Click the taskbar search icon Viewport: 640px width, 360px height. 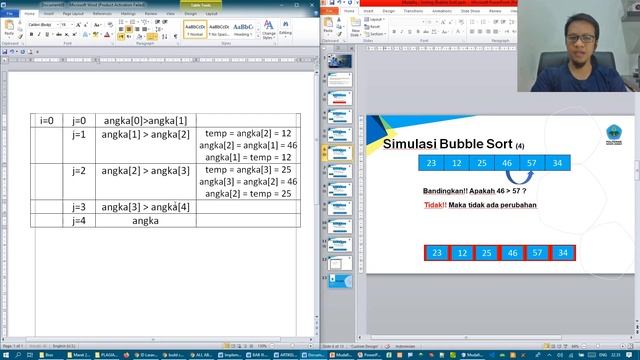[18, 355]
